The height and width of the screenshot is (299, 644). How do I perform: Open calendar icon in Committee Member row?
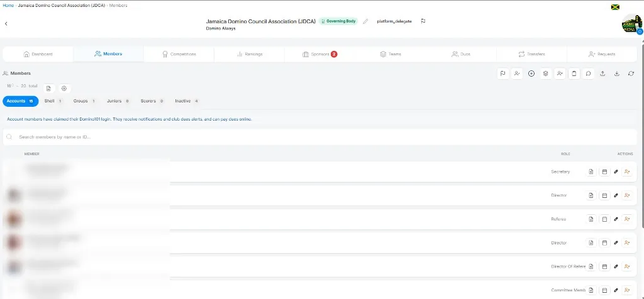(604, 290)
